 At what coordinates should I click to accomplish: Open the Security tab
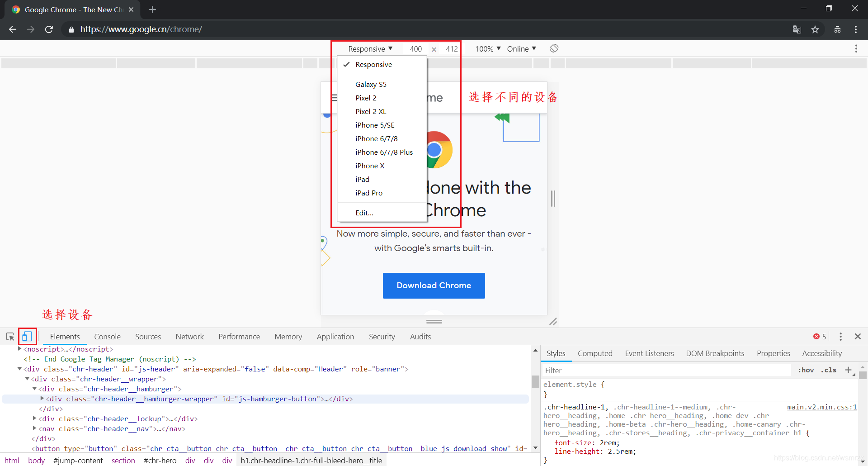point(382,337)
